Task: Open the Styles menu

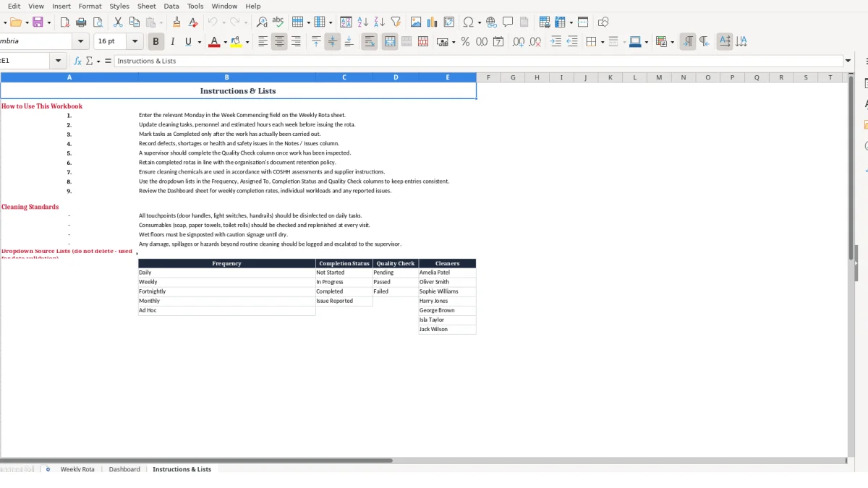Action: [x=119, y=6]
